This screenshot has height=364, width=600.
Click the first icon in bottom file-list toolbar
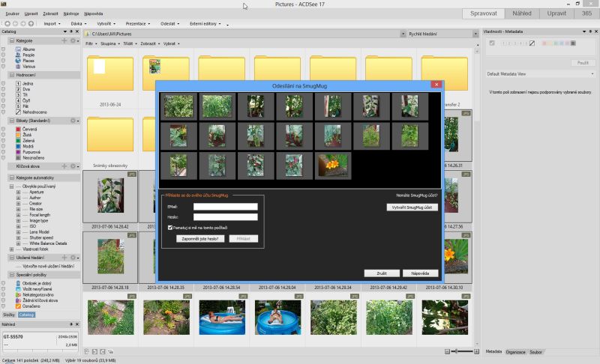[87, 351]
